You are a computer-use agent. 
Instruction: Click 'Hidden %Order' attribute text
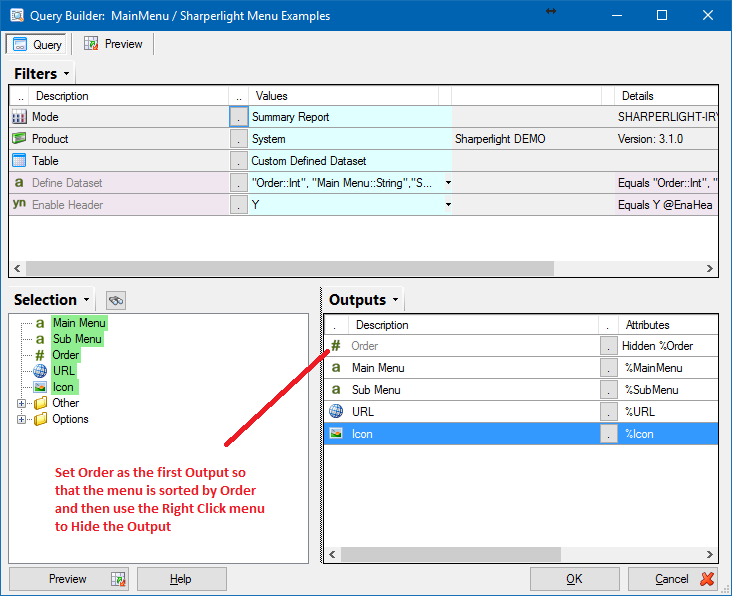(x=657, y=346)
